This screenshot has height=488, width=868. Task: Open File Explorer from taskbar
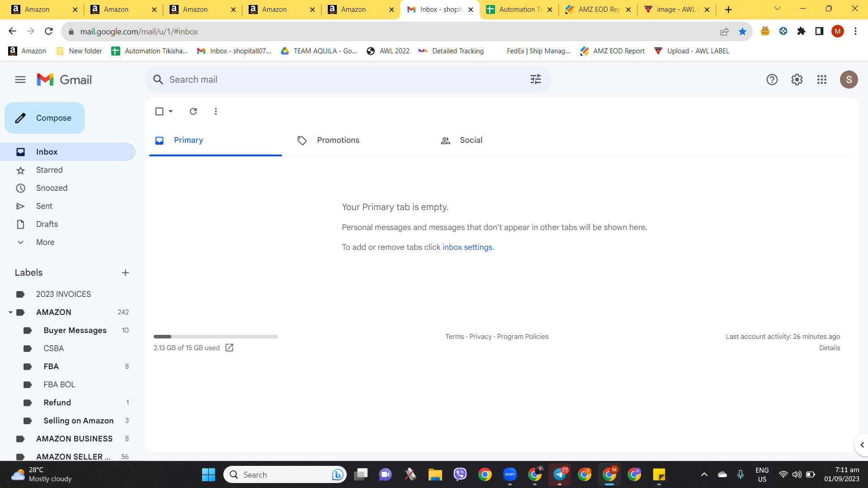click(435, 474)
